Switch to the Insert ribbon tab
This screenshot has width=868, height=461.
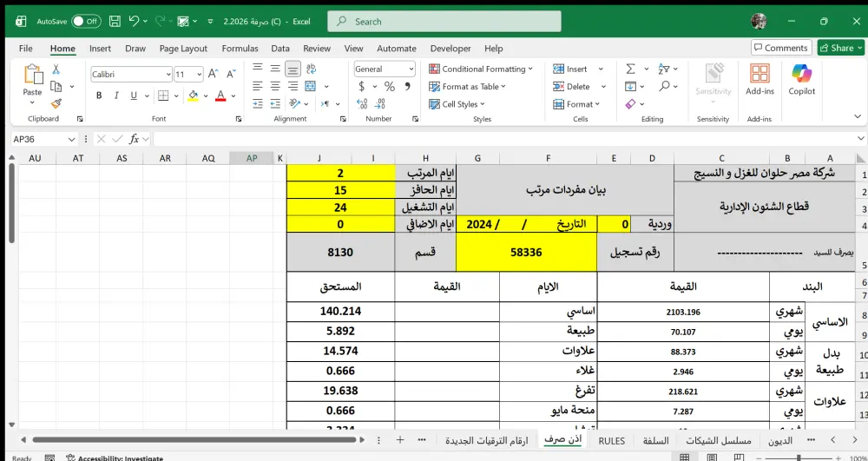[100, 48]
